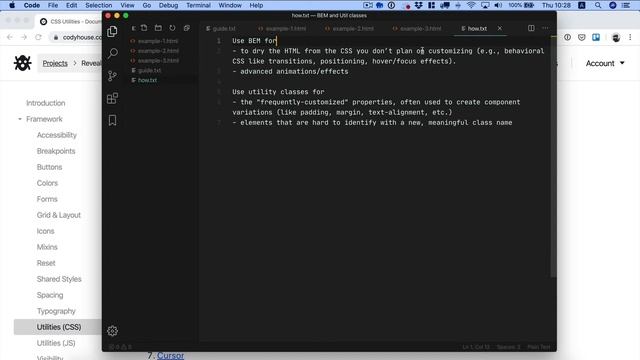Open the Search view in the activity bar
Image resolution: width=640 pixels, height=360 pixels.
113,53
